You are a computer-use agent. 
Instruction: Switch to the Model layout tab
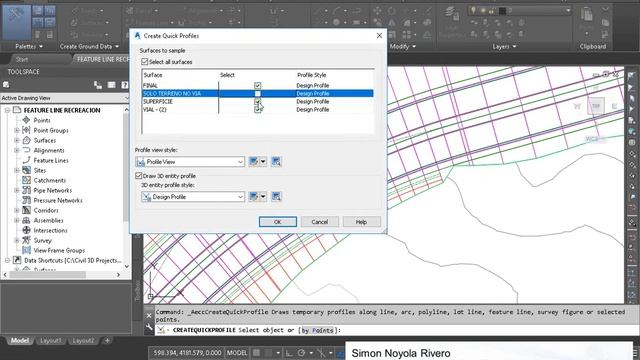19,340
